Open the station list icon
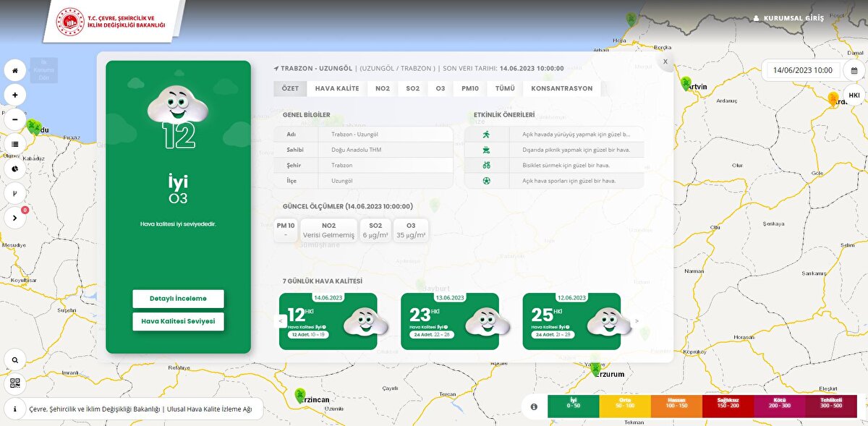Viewport: 868px width, 426px height. point(15,144)
